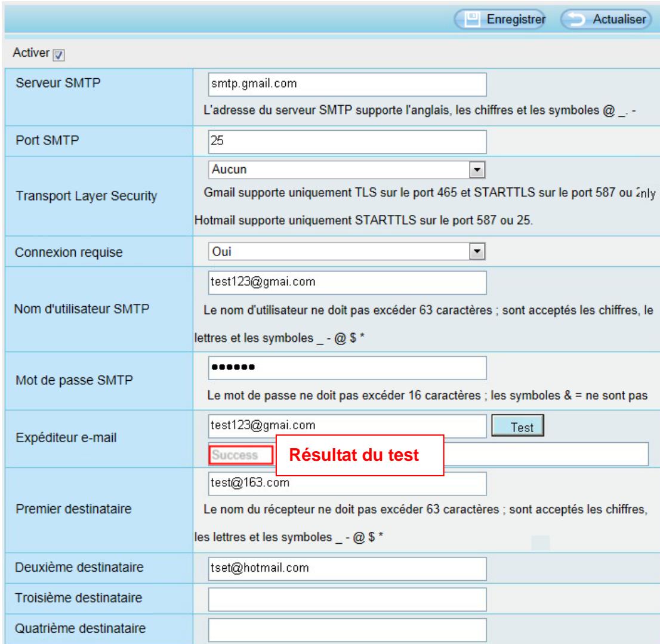660x644 pixels.
Task: Click the Nom d'utilisateur SMTP field
Action: 347,282
